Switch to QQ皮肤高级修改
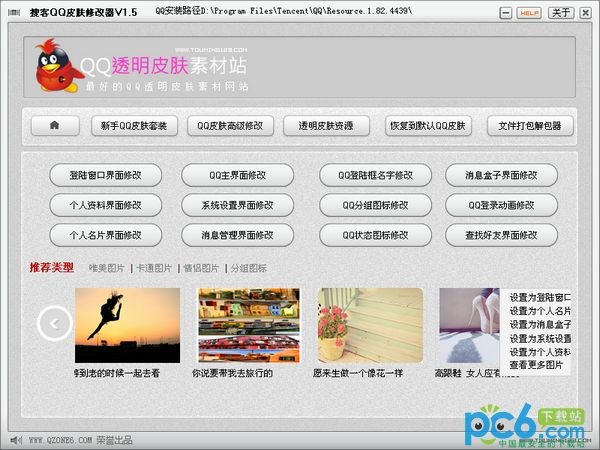The height and width of the screenshot is (450, 600). (230, 126)
